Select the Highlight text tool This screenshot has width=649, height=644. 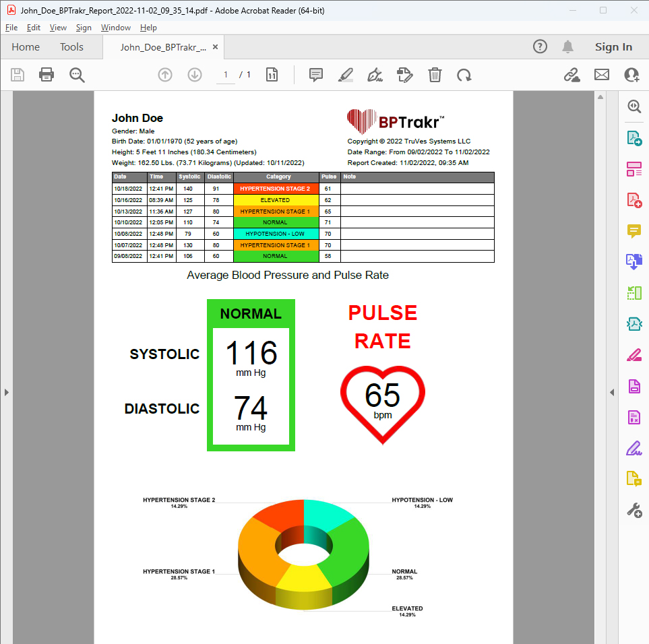pyautogui.click(x=345, y=75)
